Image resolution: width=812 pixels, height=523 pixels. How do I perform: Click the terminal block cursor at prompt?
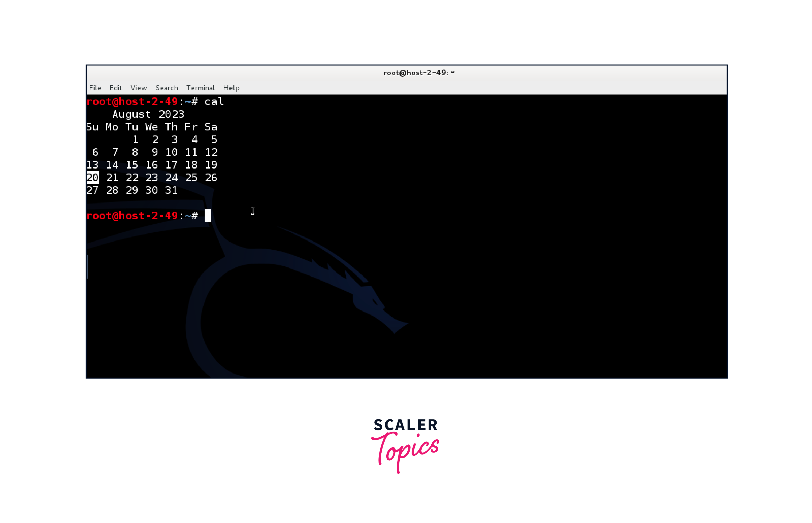tap(208, 216)
